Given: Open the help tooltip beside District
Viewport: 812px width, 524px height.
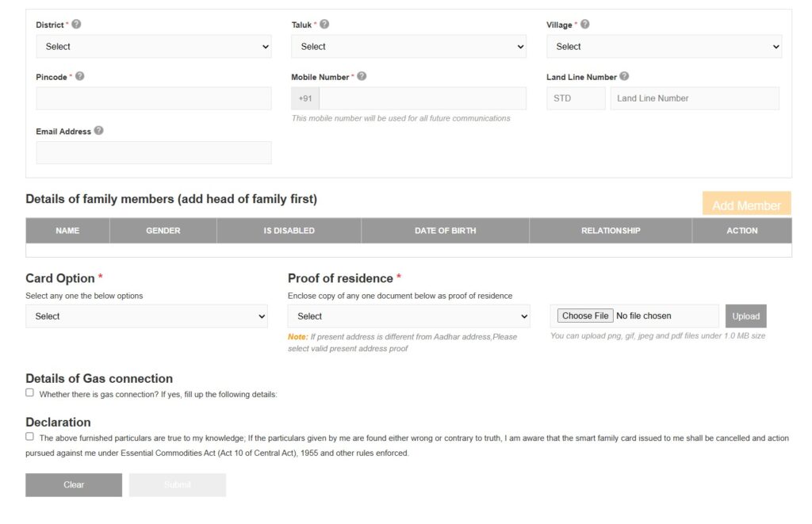Looking at the screenshot, I should pyautogui.click(x=75, y=25).
